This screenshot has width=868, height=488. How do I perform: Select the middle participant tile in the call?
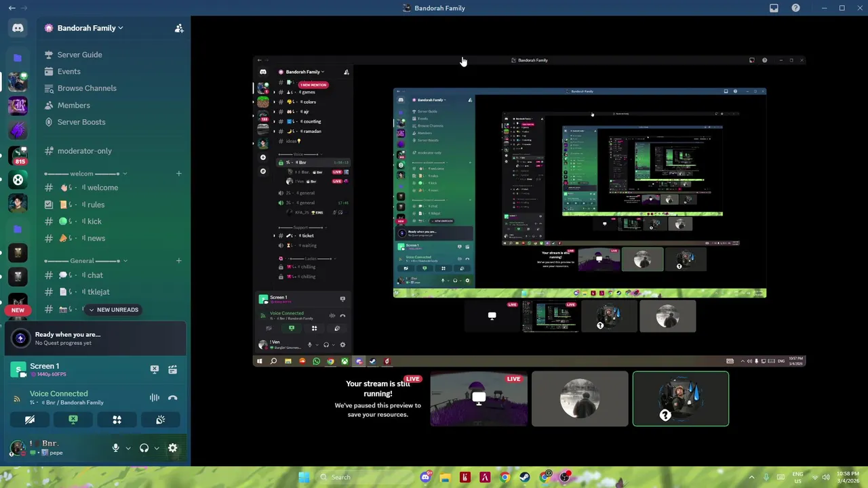pyautogui.click(x=580, y=399)
